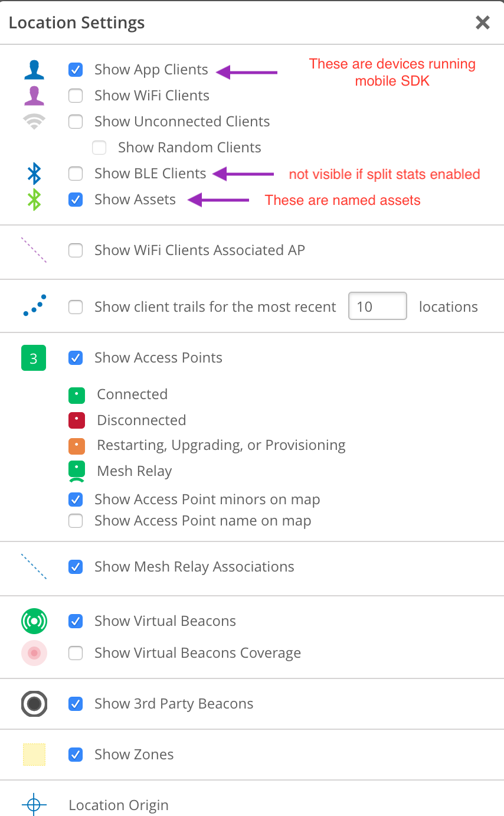Click the blue Bluetooth BLE Clients icon

point(34,174)
